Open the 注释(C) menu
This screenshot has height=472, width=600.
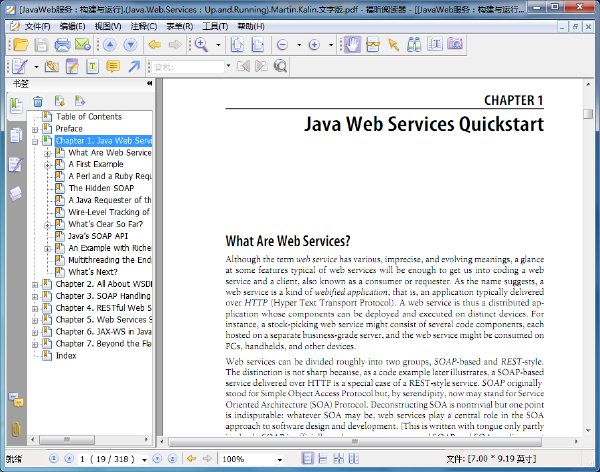coord(144,26)
